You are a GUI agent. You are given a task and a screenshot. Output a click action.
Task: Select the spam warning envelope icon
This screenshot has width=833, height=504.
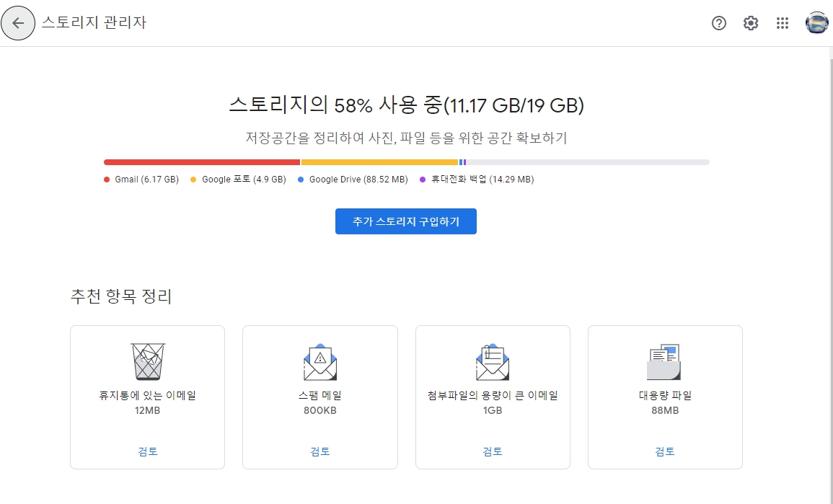319,362
